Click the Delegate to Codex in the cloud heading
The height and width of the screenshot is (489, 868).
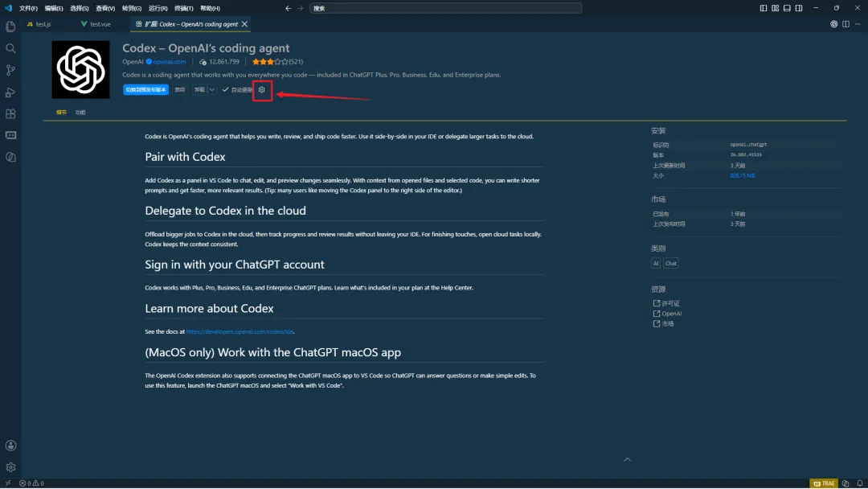coord(225,211)
